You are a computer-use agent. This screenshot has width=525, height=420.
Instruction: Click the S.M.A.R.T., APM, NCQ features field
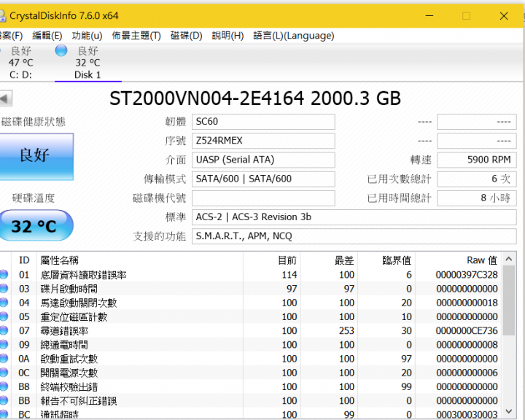coord(354,236)
